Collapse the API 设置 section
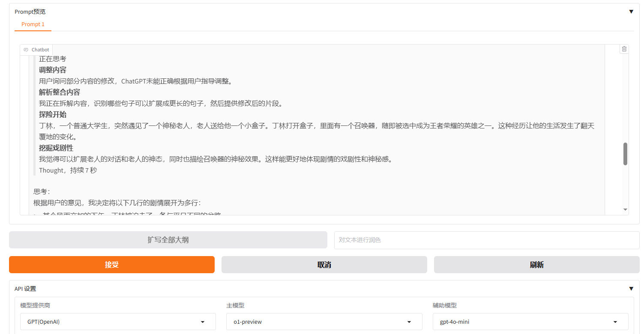Screen dimensions: 644x334 631,289
